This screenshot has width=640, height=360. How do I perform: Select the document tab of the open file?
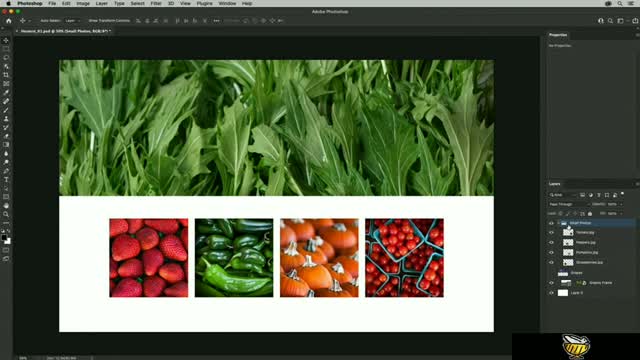(x=65, y=31)
